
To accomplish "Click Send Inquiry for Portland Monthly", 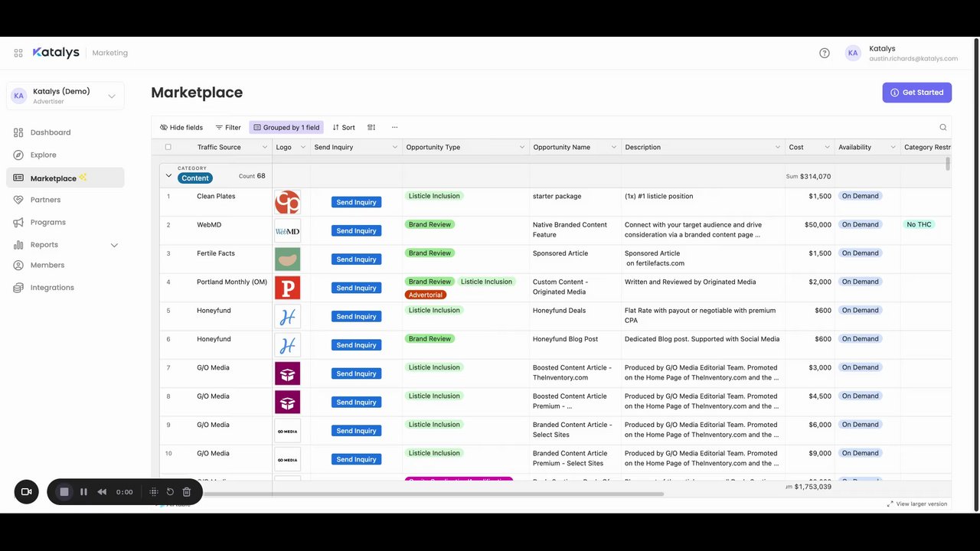I will tap(356, 288).
